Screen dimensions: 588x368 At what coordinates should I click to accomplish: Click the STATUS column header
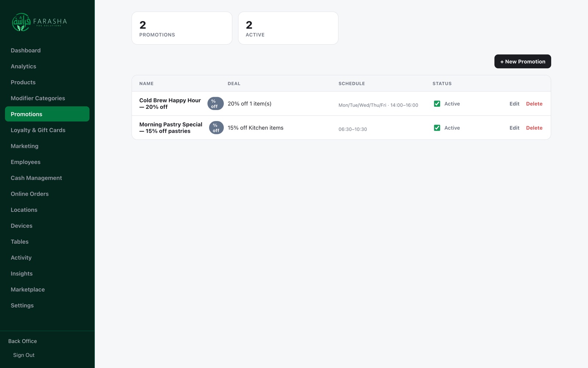442,84
